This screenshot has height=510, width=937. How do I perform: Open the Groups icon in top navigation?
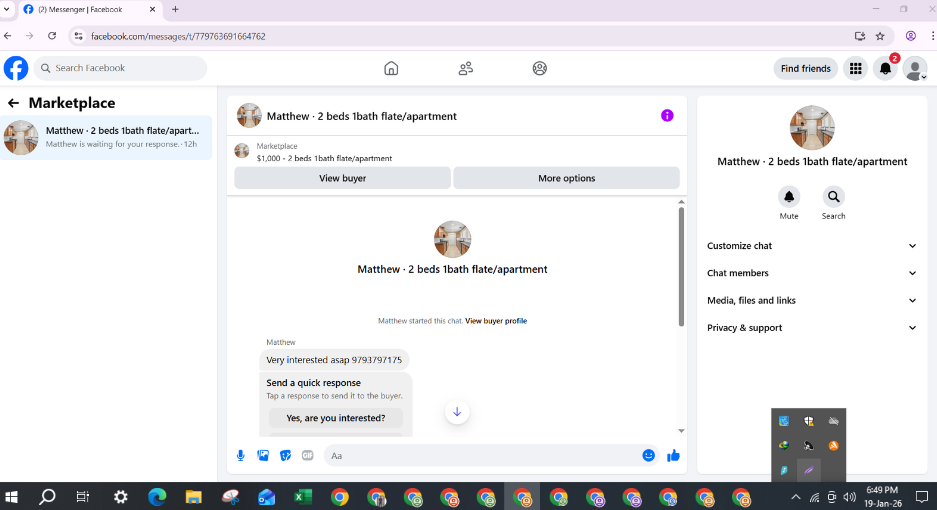(540, 68)
